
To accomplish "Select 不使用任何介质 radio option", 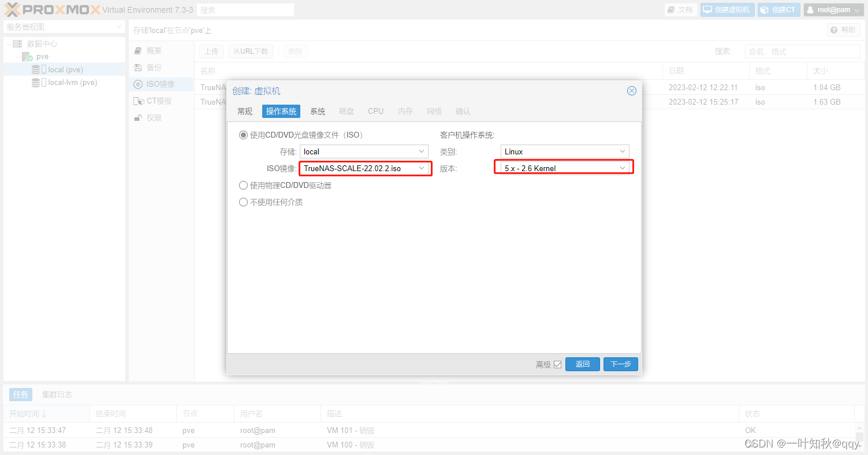I will (243, 202).
